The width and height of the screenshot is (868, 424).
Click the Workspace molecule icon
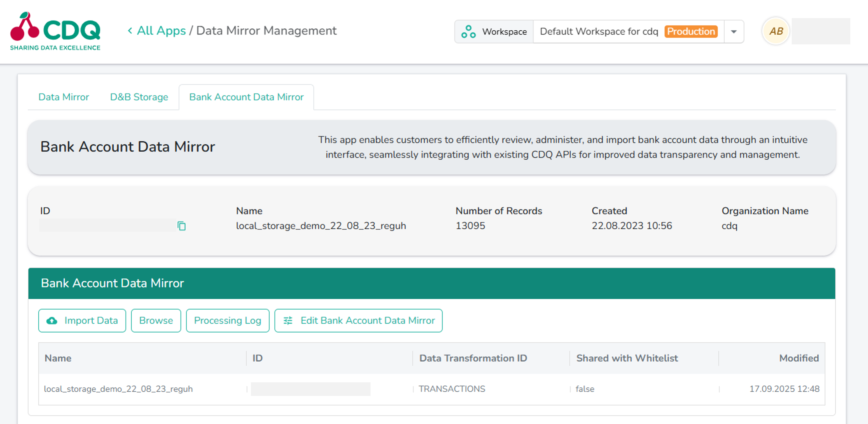point(468,32)
